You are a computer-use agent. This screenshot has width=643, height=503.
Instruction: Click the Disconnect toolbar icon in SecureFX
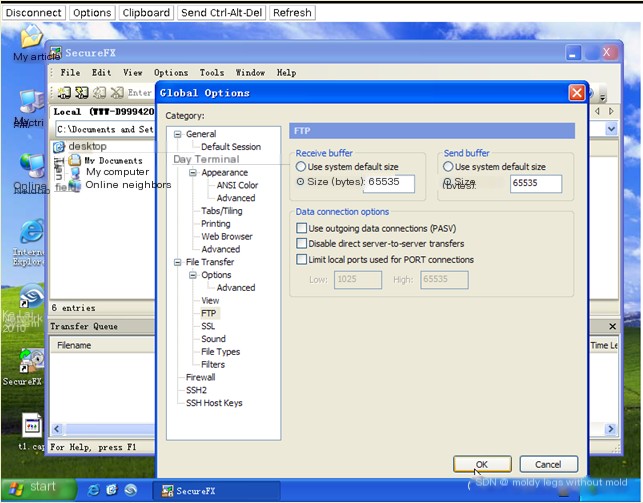tap(116, 93)
